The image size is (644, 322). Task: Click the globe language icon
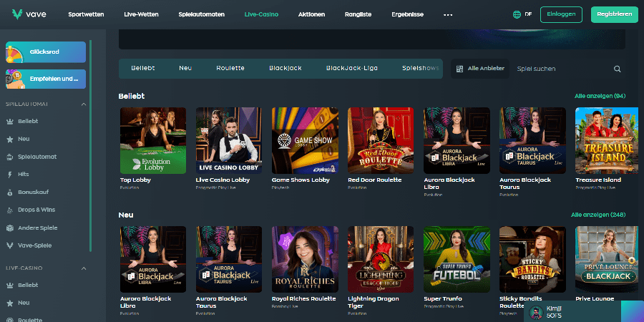coord(517,14)
